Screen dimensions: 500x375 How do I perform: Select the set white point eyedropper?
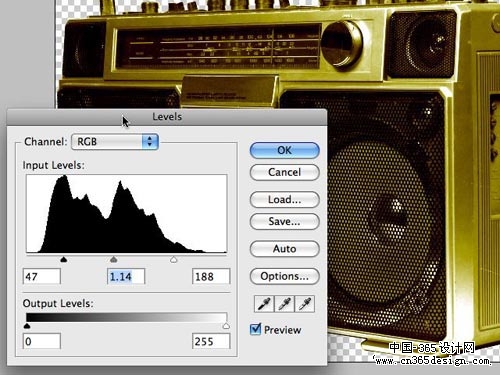click(304, 304)
